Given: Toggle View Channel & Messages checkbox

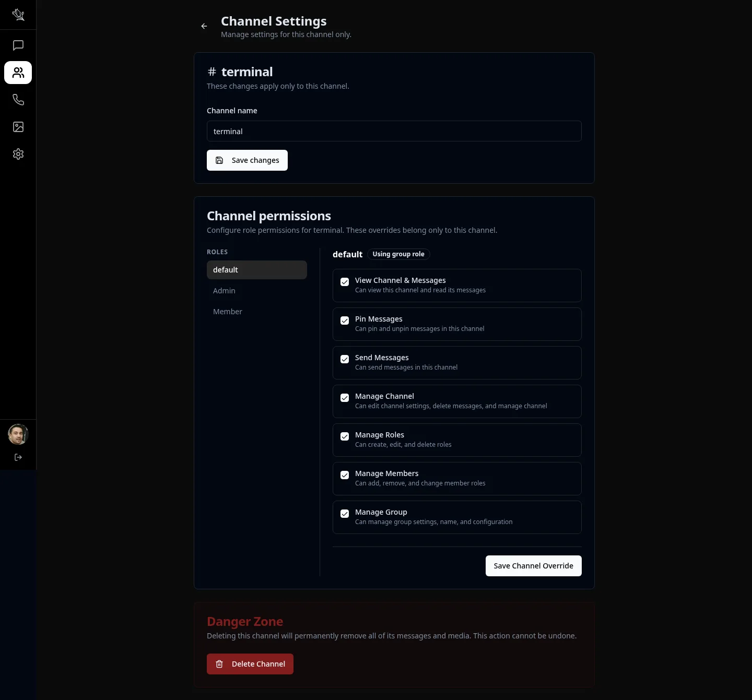Looking at the screenshot, I should coord(345,282).
